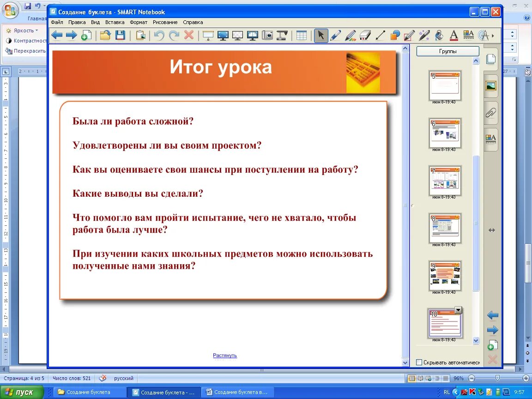Open the Page Sorter side tab

pyautogui.click(x=491, y=59)
